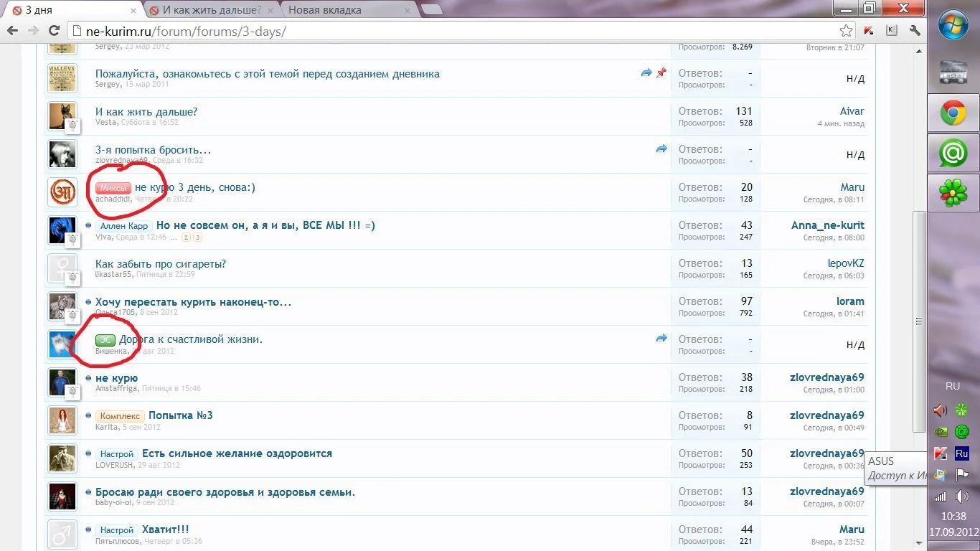Click the 'Настрой' prefix beside 'Хватит!!!'

click(x=117, y=530)
